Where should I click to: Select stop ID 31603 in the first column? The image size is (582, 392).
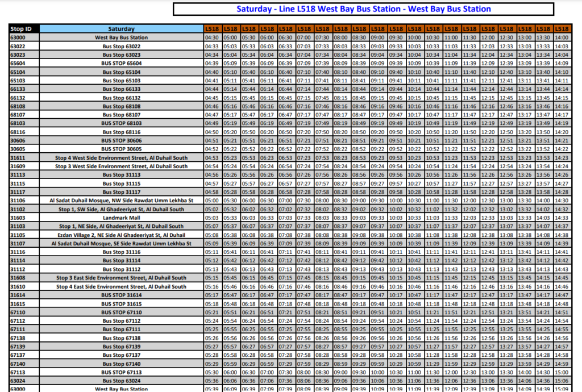(18, 218)
